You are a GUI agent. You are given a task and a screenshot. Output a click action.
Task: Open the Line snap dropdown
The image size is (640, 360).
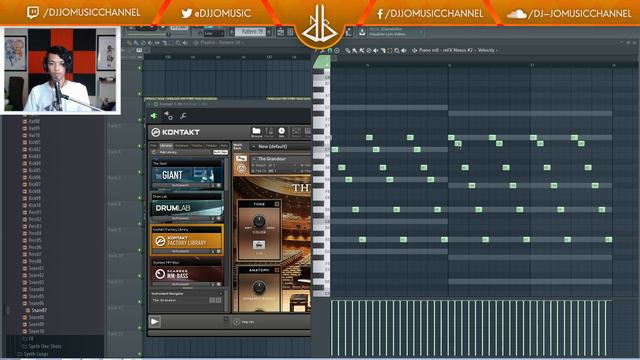point(213,33)
